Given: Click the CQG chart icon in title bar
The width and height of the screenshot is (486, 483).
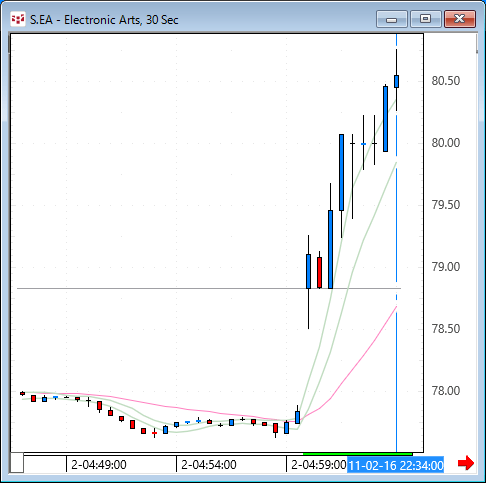Looking at the screenshot, I should 18,19.
